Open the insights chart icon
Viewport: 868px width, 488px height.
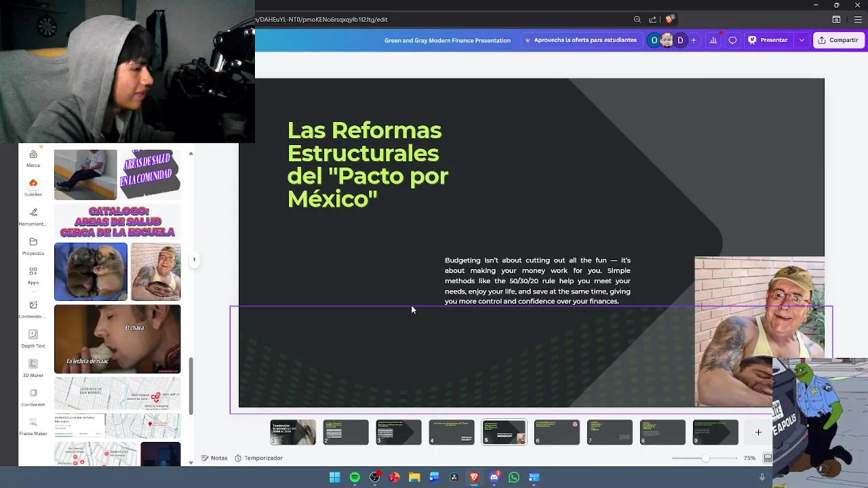[x=713, y=40]
